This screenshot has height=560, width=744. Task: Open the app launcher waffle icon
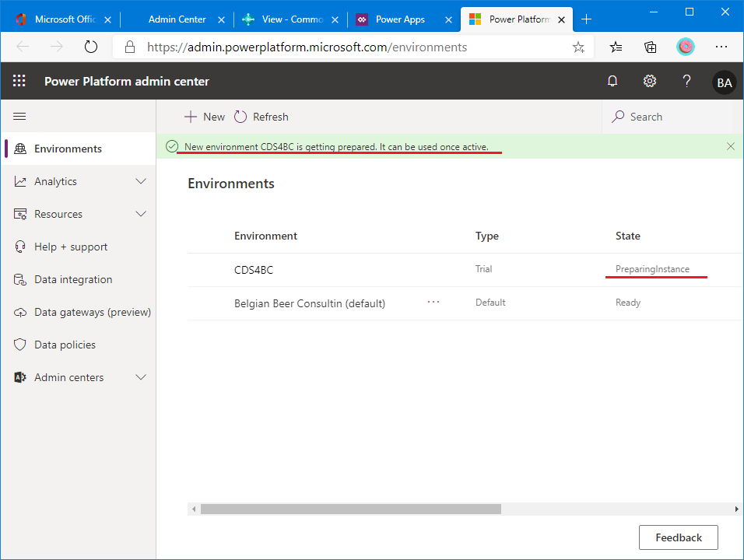(19, 81)
